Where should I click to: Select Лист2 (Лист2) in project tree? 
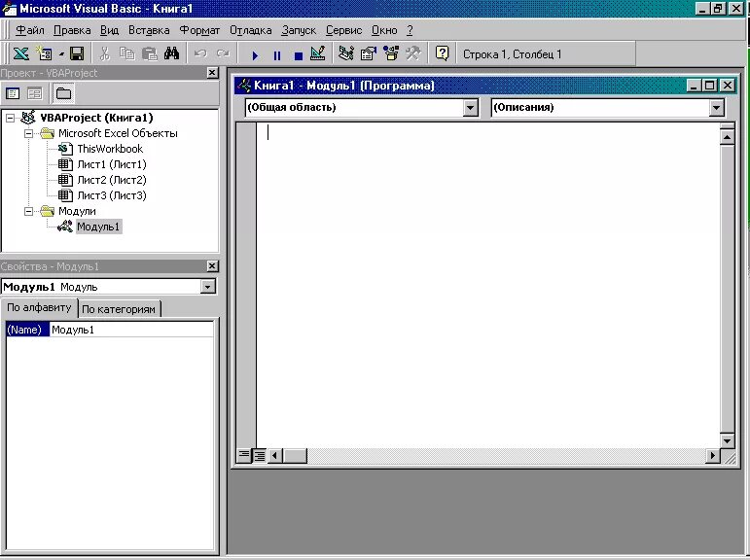(112, 180)
